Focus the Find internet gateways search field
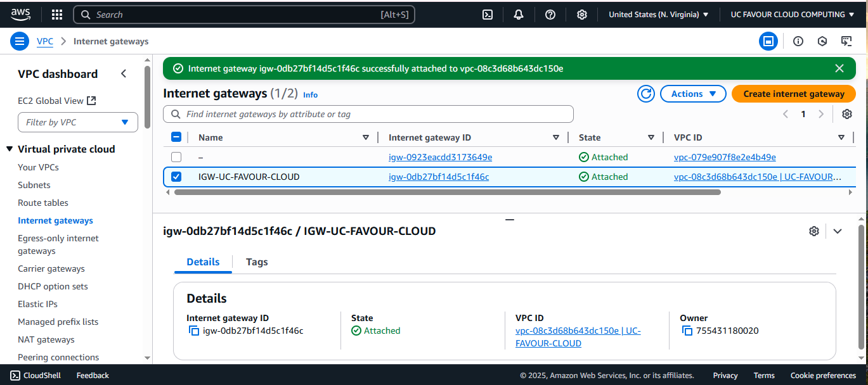The height and width of the screenshot is (385, 868). [x=368, y=114]
